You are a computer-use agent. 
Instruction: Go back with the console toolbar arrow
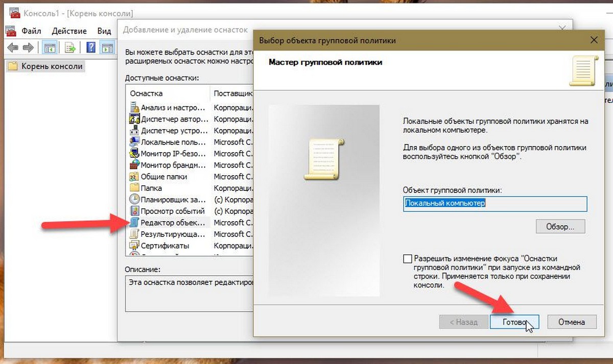(13, 48)
